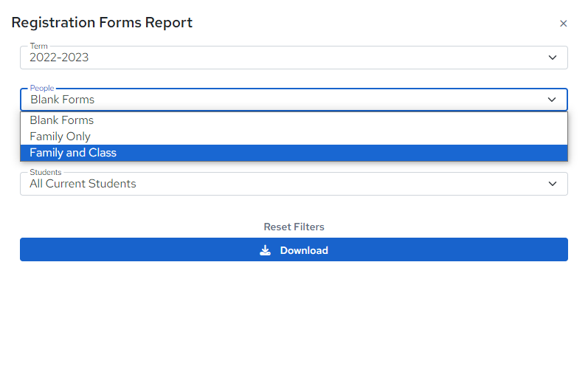The width and height of the screenshot is (588, 372).
Task: Open the Students dropdown field
Action: 294,184
